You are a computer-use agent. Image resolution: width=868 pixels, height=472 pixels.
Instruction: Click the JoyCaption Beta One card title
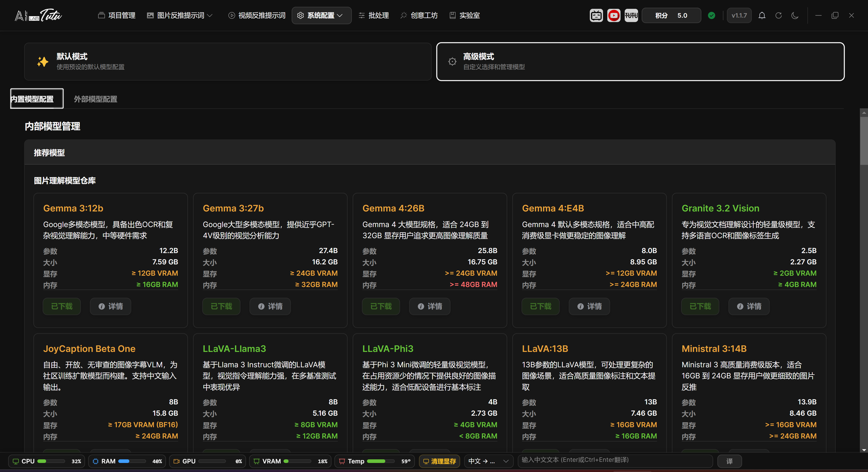point(89,349)
